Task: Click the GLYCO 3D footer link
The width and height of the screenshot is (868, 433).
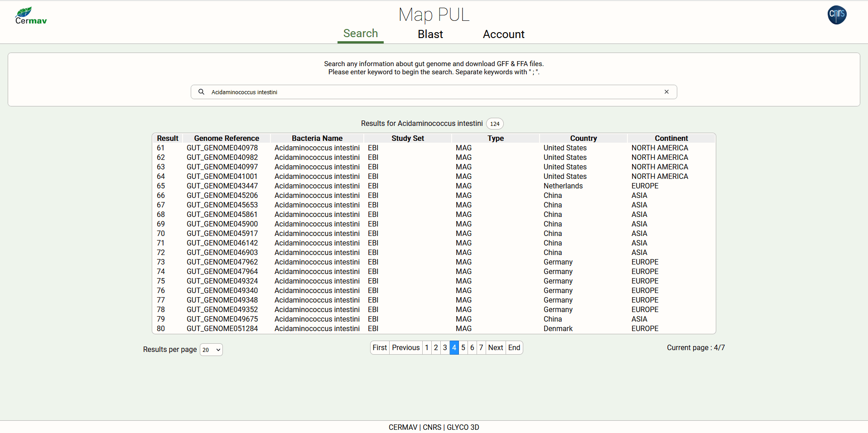Action: [x=463, y=427]
